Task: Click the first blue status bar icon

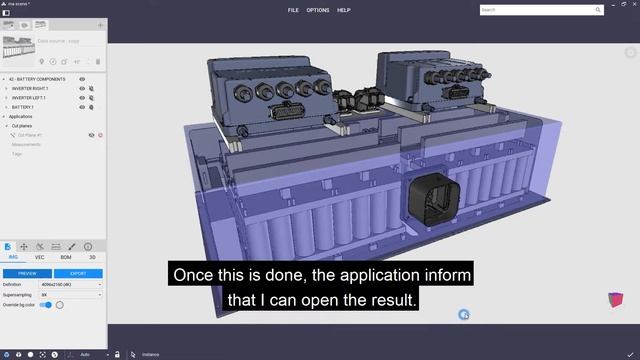Action: (x=7, y=355)
